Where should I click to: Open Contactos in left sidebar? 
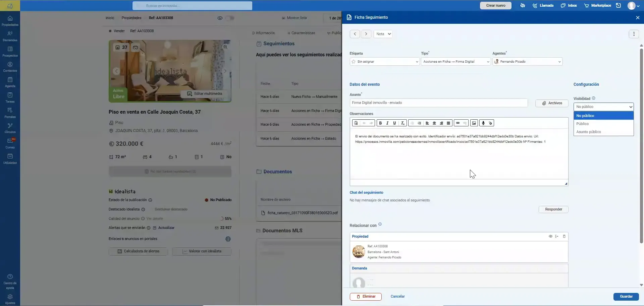click(x=10, y=66)
